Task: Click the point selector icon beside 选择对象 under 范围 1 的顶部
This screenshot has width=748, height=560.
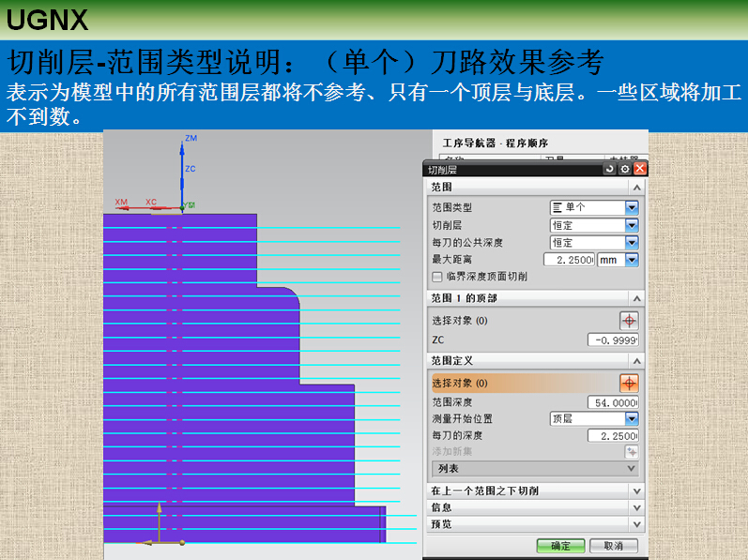Action: pyautogui.click(x=629, y=321)
